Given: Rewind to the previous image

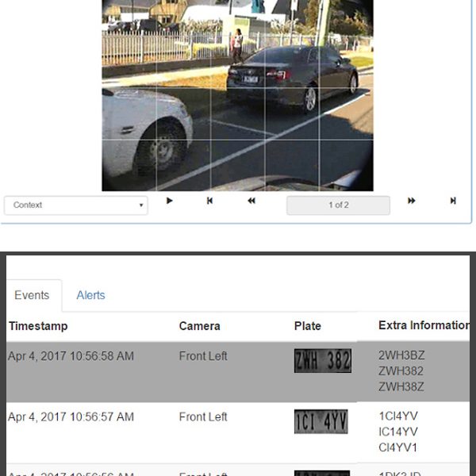Looking at the screenshot, I should coord(251,201).
